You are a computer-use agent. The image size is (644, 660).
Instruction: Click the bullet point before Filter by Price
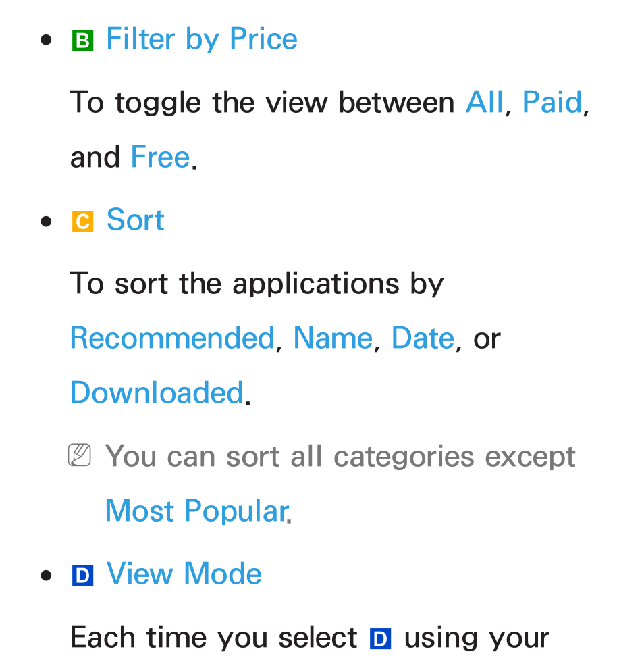(x=46, y=41)
